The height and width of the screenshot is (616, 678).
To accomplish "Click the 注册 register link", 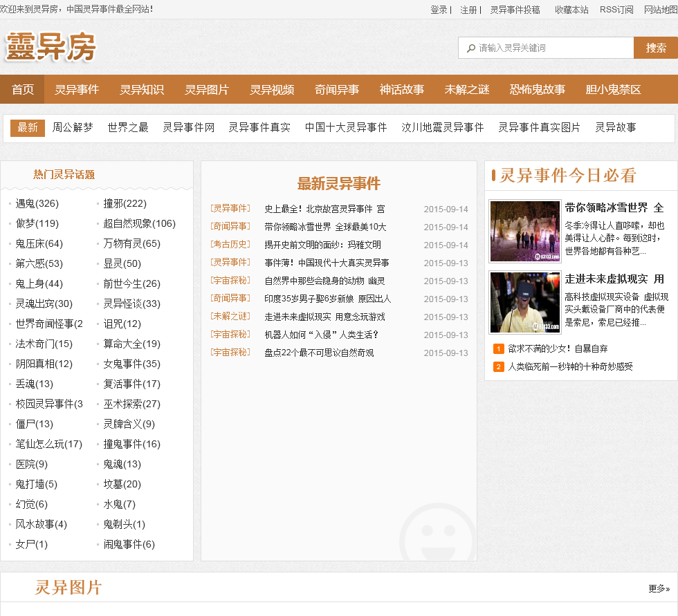I will (x=468, y=10).
